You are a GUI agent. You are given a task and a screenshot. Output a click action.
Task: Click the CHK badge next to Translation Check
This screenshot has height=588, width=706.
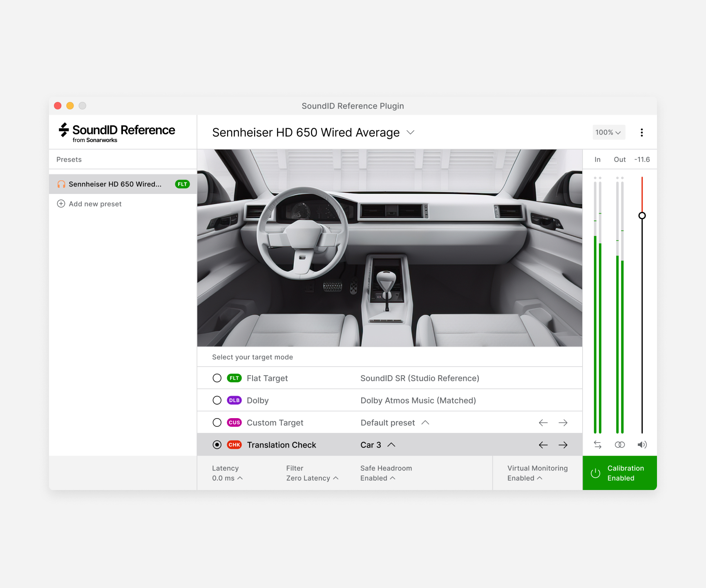(x=234, y=445)
